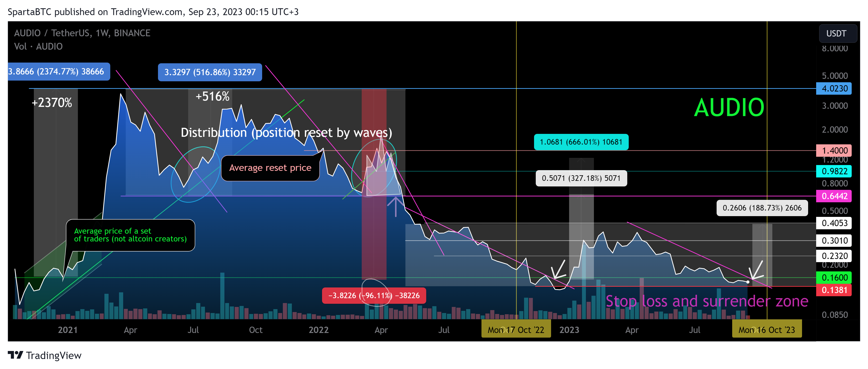Select the 0.6442 magenta price label
Viewport: 868px width, 369px height.
(834, 196)
